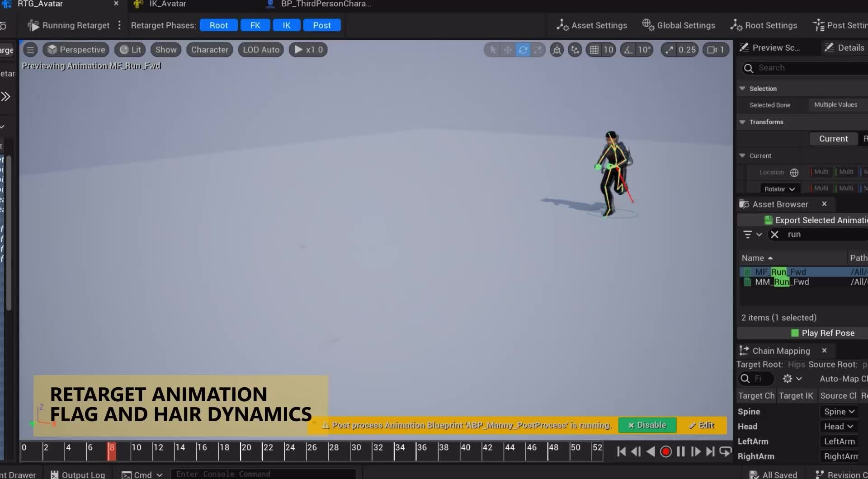Collapse the Transforms section
868x479 pixels.
(742, 122)
